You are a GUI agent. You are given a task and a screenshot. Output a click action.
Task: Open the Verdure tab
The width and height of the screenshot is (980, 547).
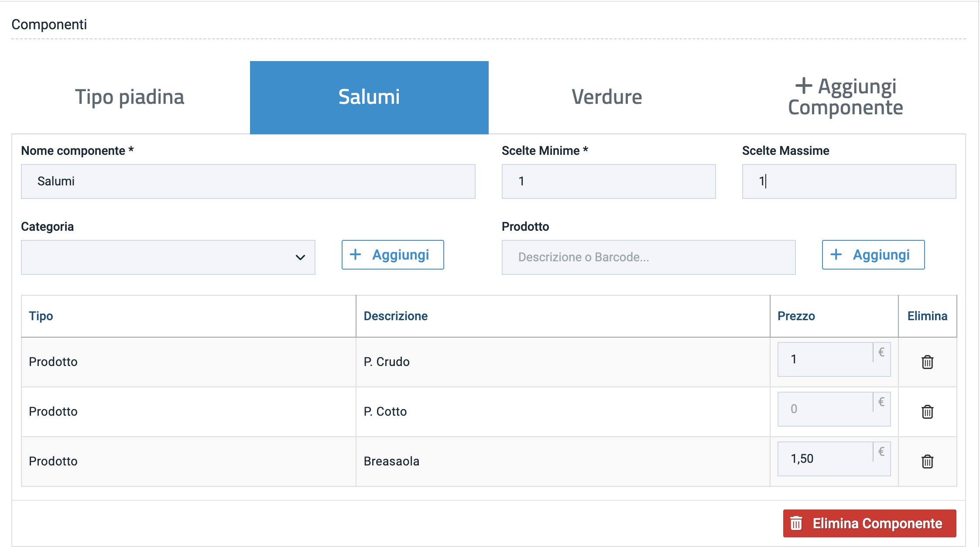(x=607, y=97)
